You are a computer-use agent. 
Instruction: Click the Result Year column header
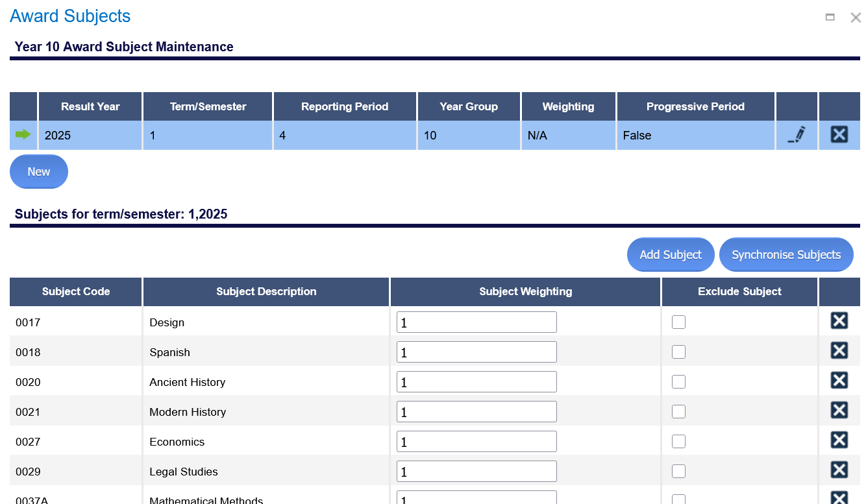click(90, 106)
